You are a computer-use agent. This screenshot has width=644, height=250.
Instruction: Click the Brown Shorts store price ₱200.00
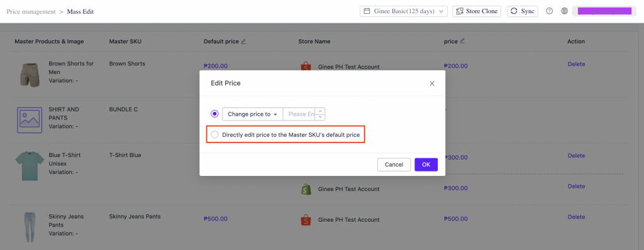[x=456, y=66]
